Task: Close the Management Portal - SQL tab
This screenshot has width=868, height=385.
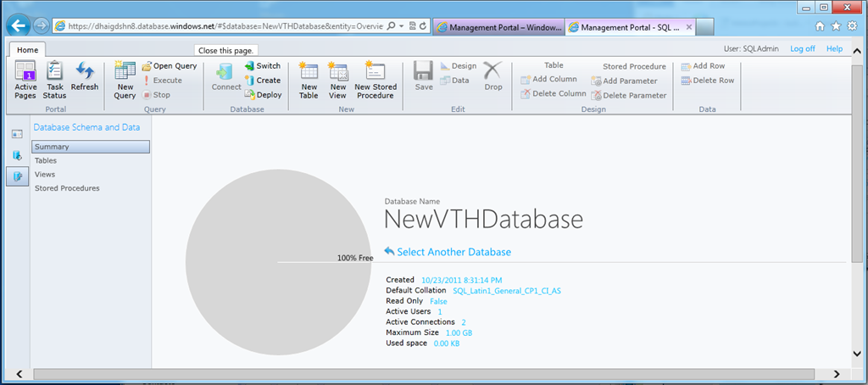Action: 688,26
